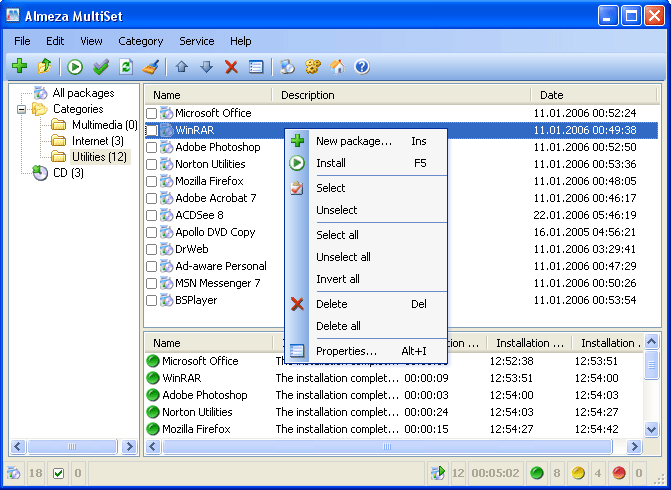Open help via the blue question mark icon
671x490 pixels.
[x=362, y=67]
